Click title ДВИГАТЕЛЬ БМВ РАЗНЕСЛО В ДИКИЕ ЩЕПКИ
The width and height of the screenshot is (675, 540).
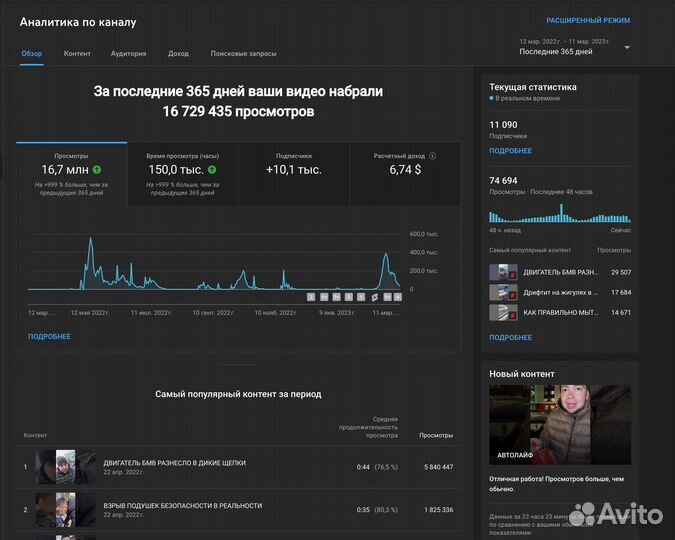tap(174, 463)
